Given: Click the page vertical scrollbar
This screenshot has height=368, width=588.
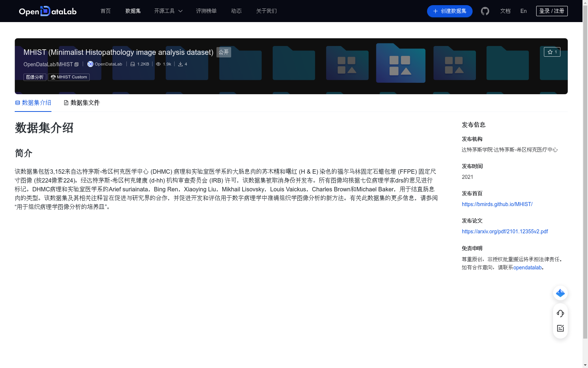Looking at the screenshot, I should click(x=585, y=172).
